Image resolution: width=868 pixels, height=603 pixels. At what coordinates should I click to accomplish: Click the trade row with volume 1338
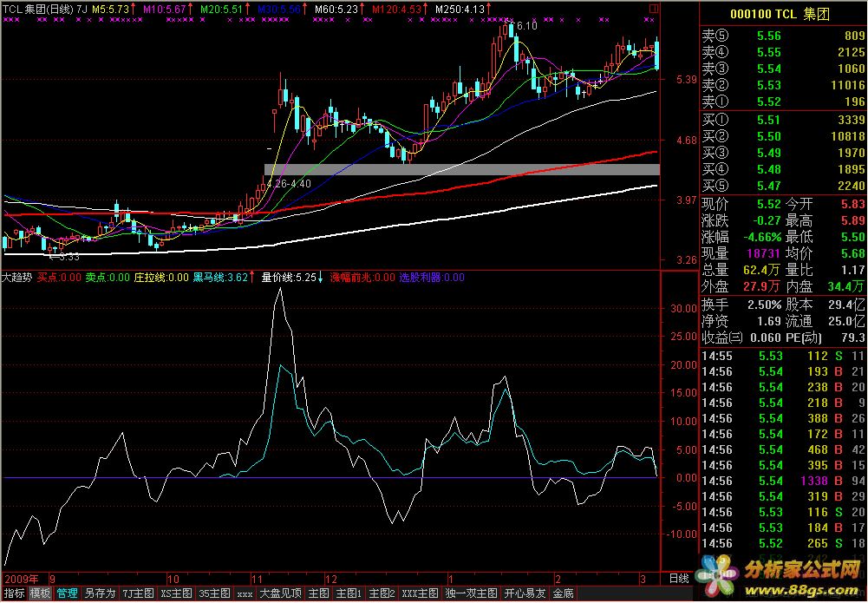click(783, 482)
